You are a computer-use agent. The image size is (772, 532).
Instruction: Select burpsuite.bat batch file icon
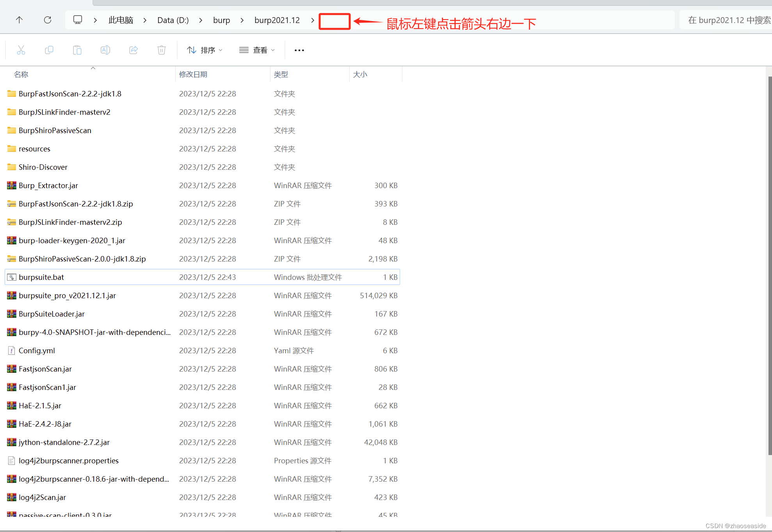[12, 277]
